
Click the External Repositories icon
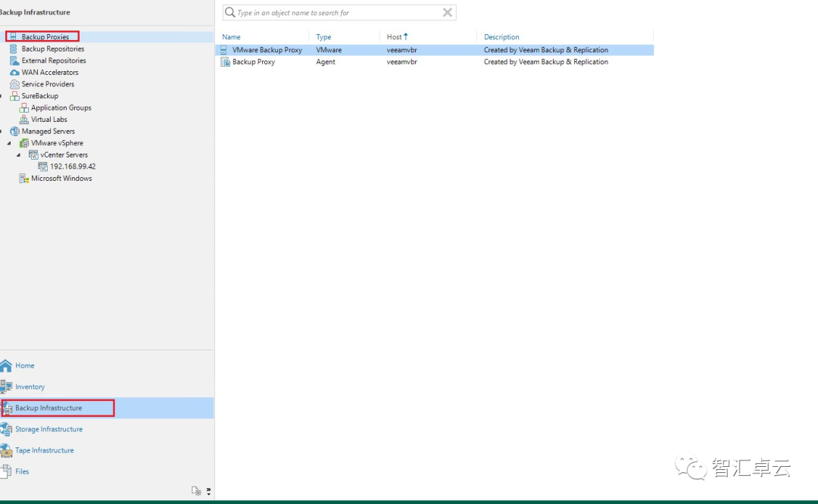click(x=14, y=61)
